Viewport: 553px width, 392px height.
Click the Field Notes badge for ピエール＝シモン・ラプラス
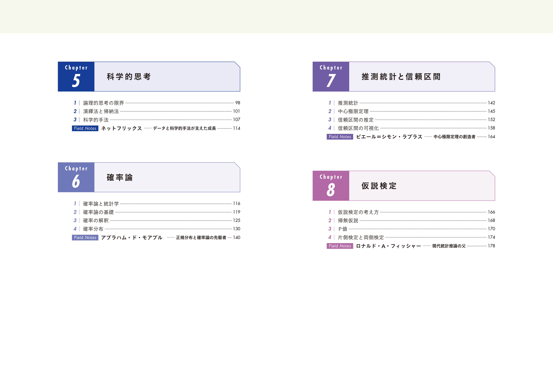340,137
